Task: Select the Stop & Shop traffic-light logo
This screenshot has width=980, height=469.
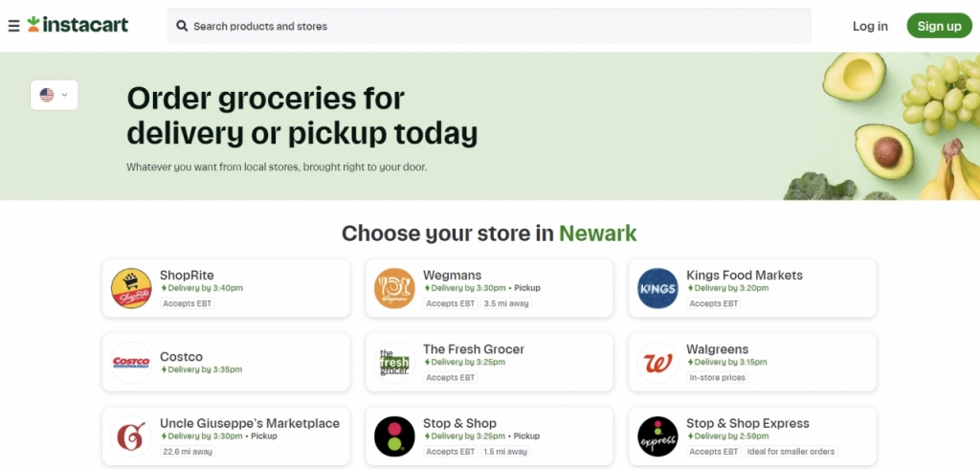Action: coord(394,435)
